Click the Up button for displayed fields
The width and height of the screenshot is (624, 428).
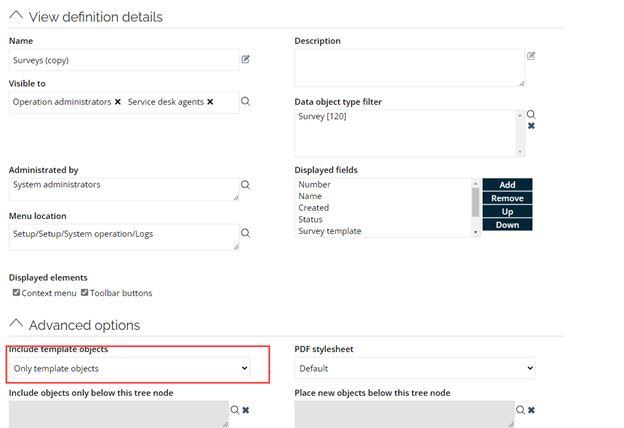click(507, 211)
